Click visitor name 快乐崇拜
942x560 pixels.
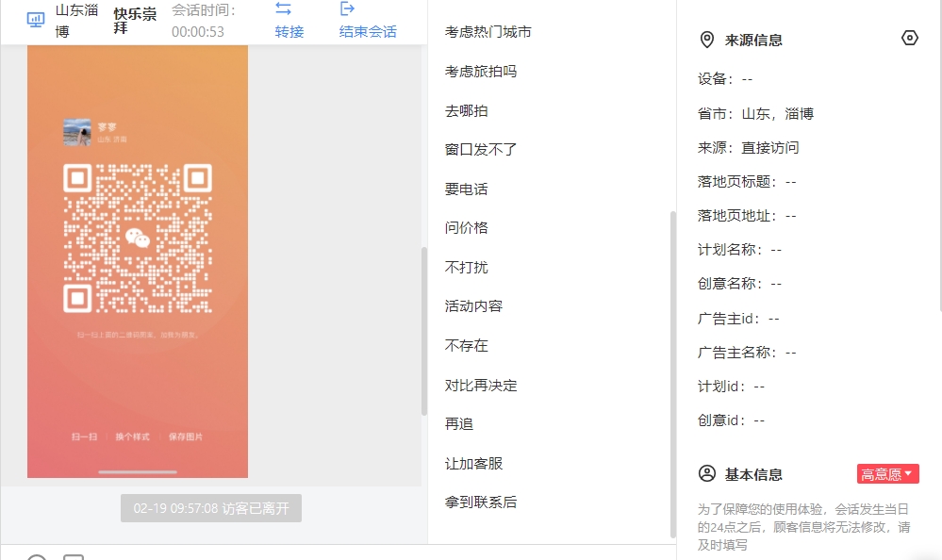coord(135,21)
